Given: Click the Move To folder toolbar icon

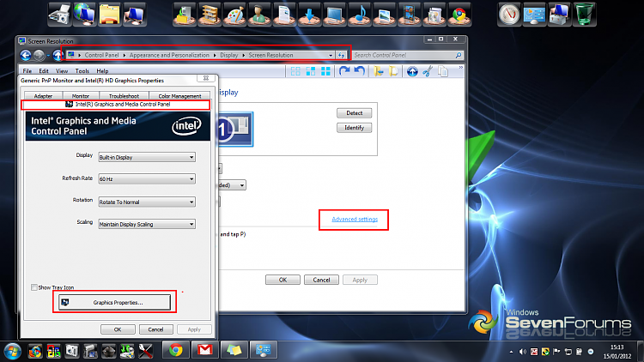Looking at the screenshot, I should coord(379,71).
